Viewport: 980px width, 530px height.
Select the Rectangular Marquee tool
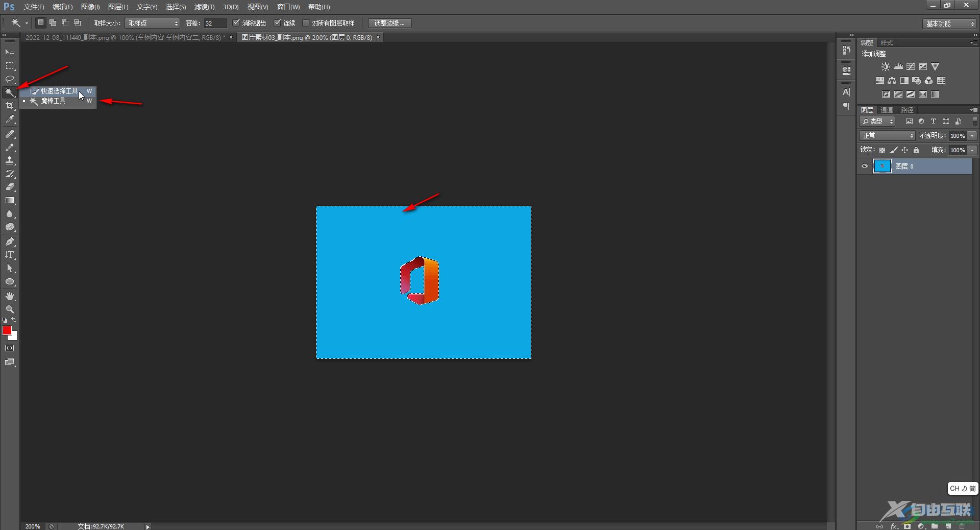10,66
